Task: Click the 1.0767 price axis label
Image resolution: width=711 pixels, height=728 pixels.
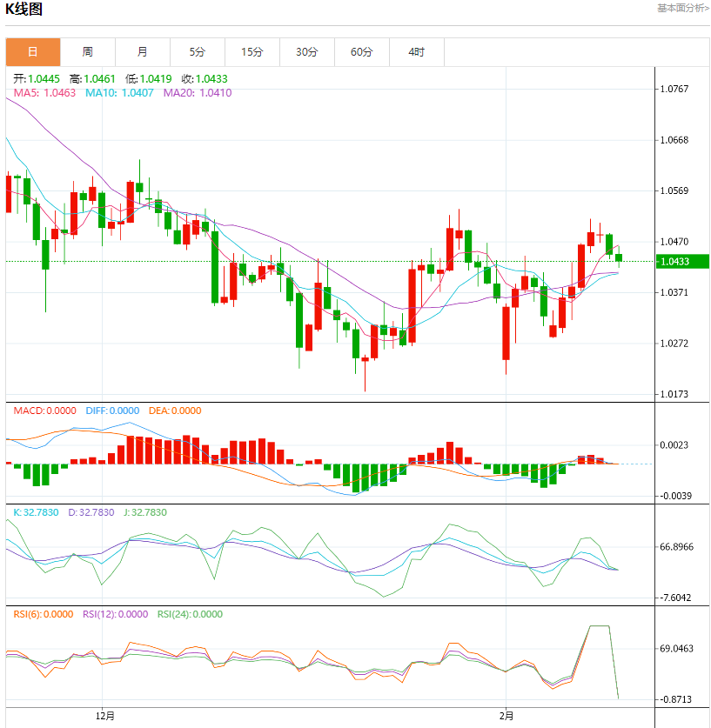Action: 674,89
